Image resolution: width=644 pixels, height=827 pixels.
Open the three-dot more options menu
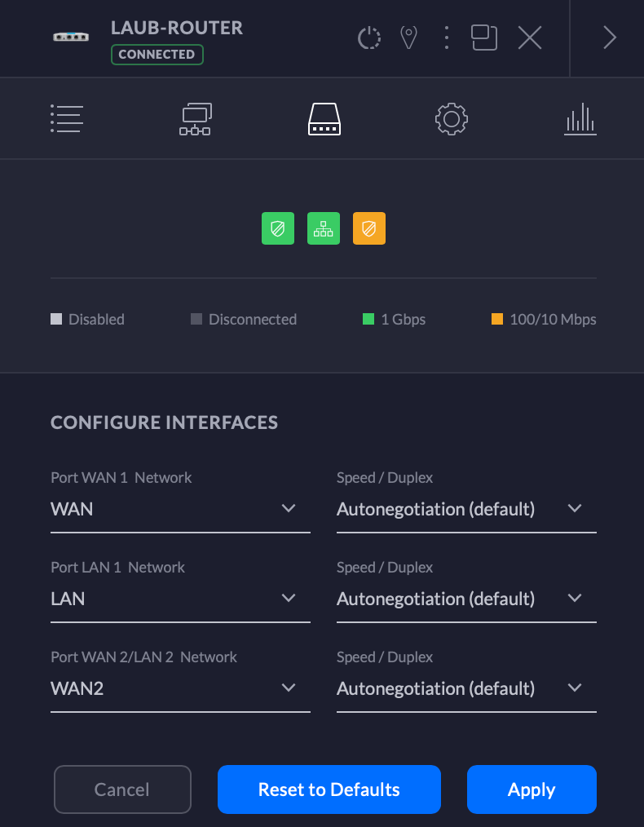pyautogui.click(x=447, y=38)
